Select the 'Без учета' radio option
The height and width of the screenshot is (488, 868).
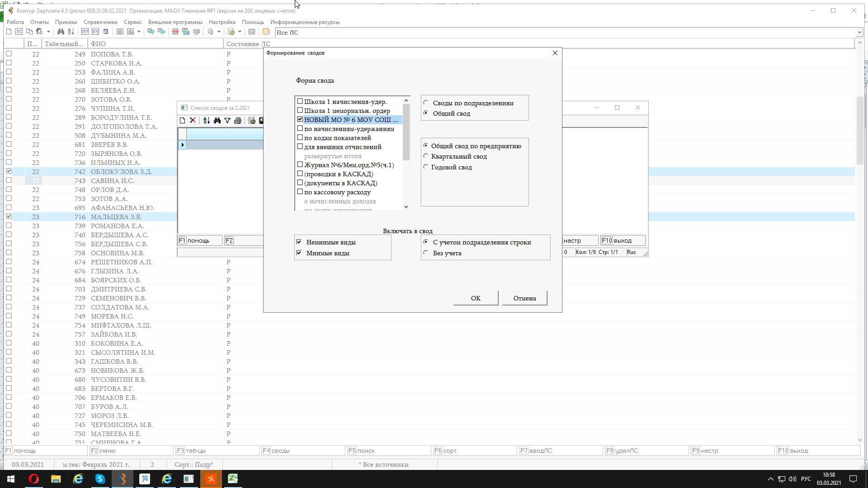click(426, 253)
